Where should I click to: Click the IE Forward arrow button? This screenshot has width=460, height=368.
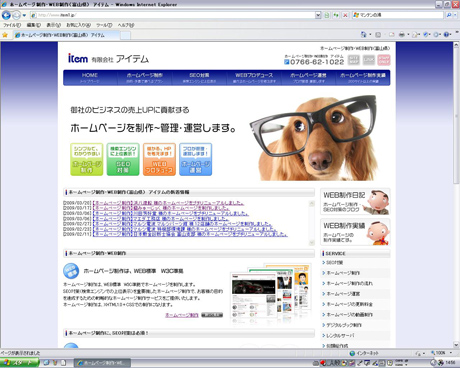click(x=16, y=15)
